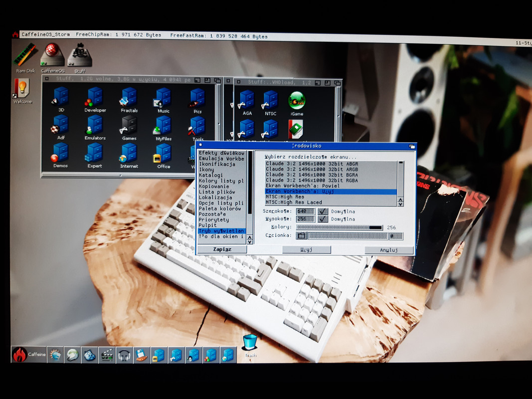Launch the headphones music player dock icon
This screenshot has height=399, width=532.
tap(124, 355)
